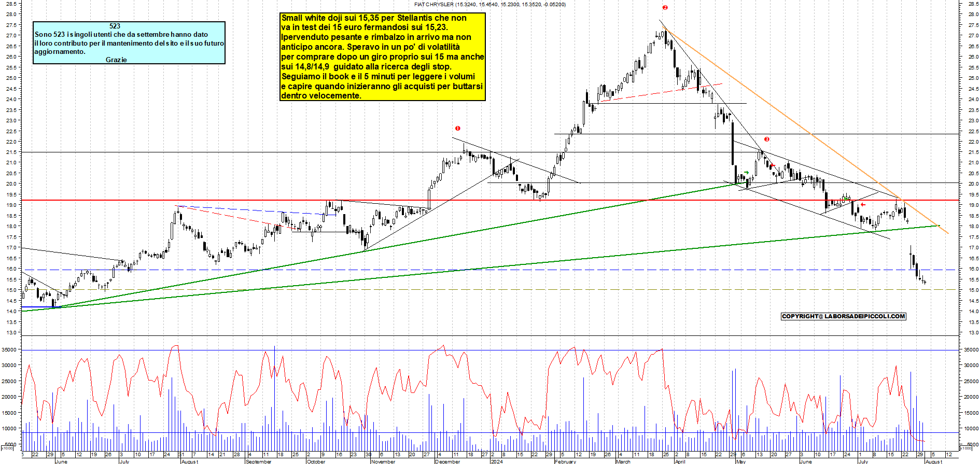980x464 pixels.
Task: Click the 'November' label on the time axis
Action: pos(384,461)
